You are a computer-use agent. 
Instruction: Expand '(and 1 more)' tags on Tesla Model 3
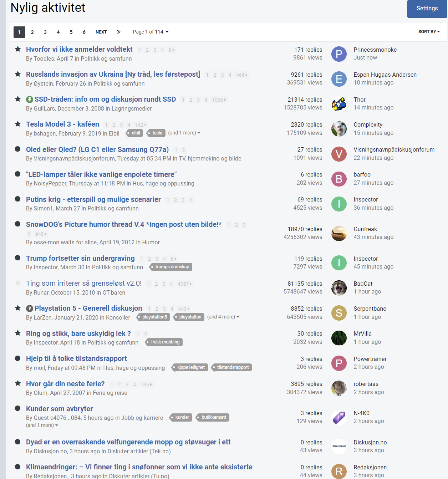[184, 133]
